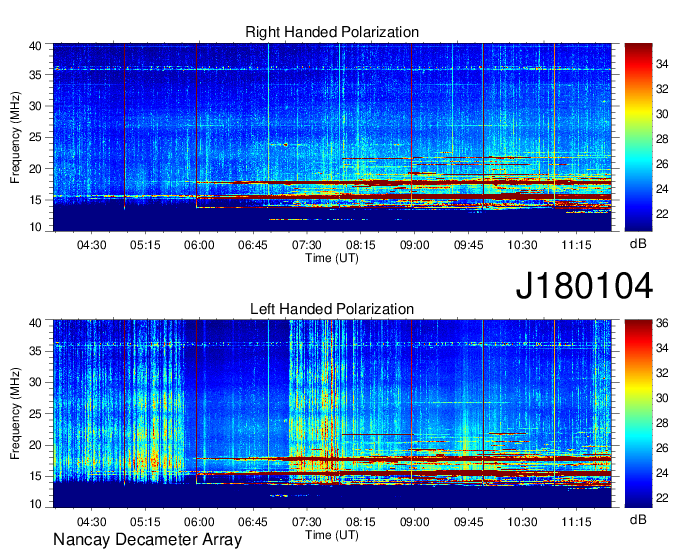The height and width of the screenshot is (552, 680).
Task: Click the Nancay Decameter Array caption
Action: click(147, 540)
